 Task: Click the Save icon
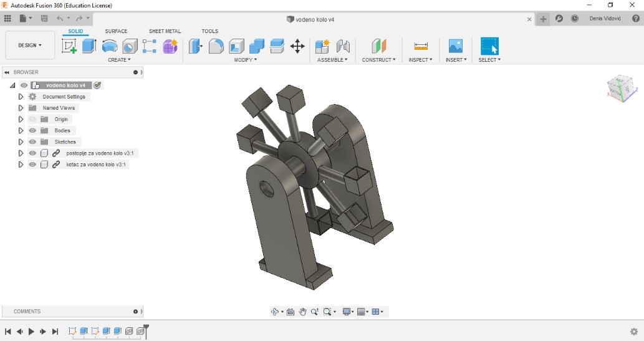(x=44, y=19)
